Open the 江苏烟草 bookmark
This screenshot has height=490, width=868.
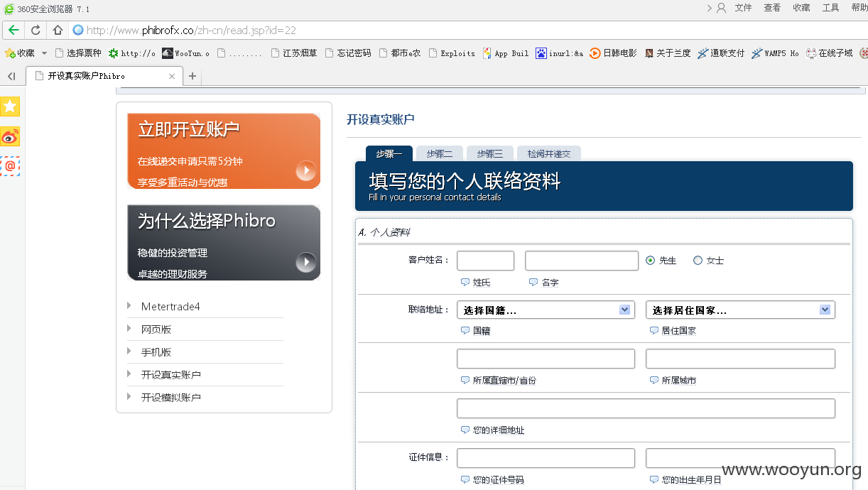pos(294,53)
